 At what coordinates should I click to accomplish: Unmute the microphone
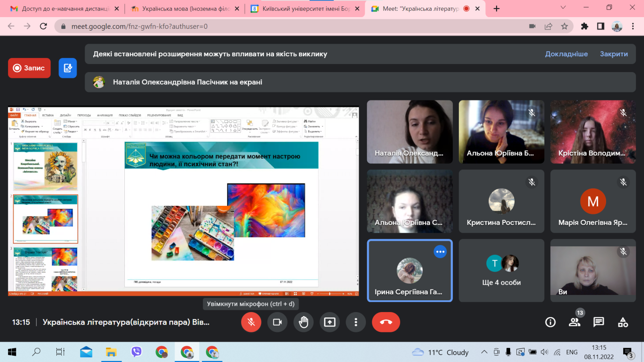tap(251, 322)
